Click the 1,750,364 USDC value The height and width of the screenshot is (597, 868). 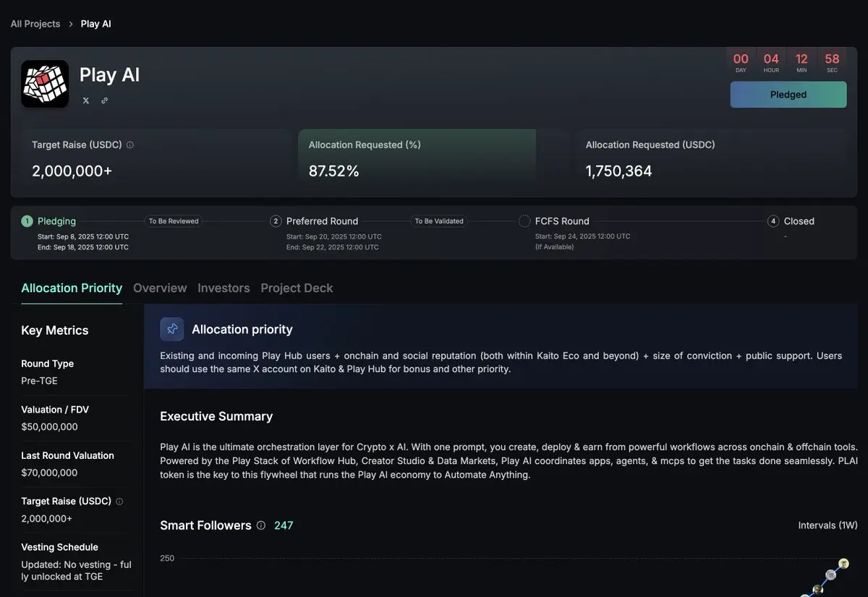(618, 171)
